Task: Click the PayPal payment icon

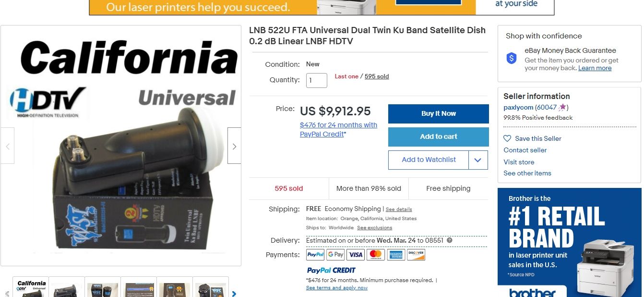Action: click(x=315, y=255)
